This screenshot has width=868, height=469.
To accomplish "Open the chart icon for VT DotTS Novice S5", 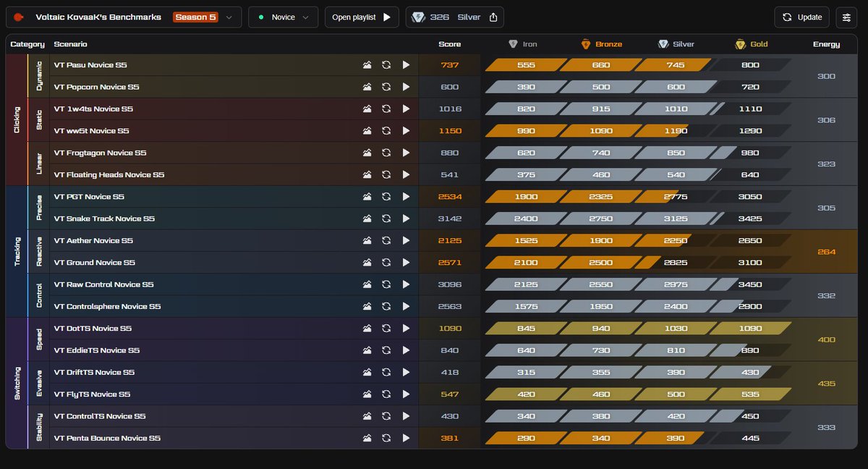I will 367,329.
